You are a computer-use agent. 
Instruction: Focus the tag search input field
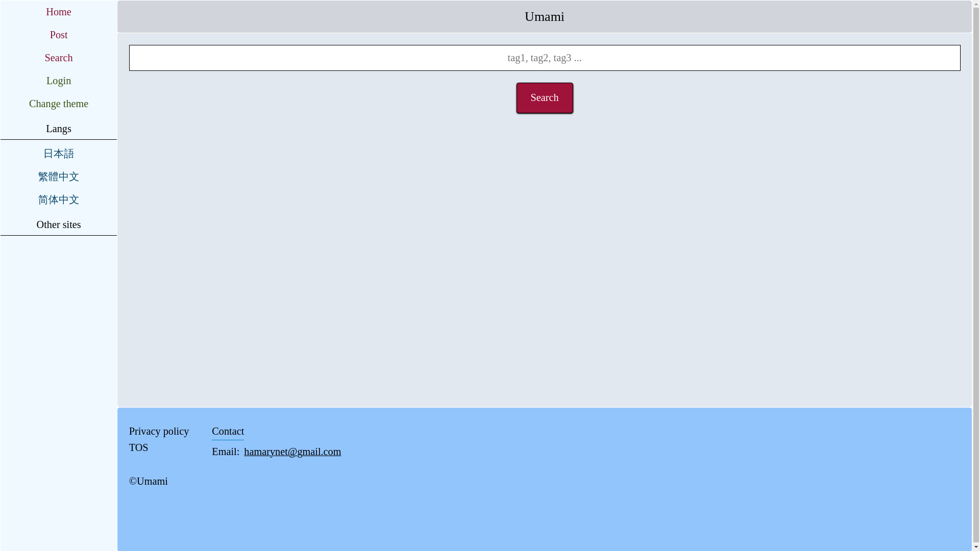coord(544,58)
